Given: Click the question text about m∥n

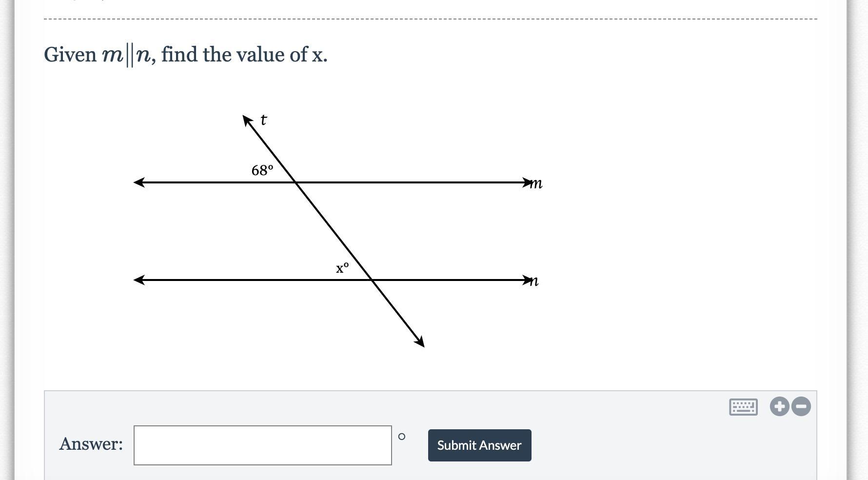Looking at the screenshot, I should [185, 55].
